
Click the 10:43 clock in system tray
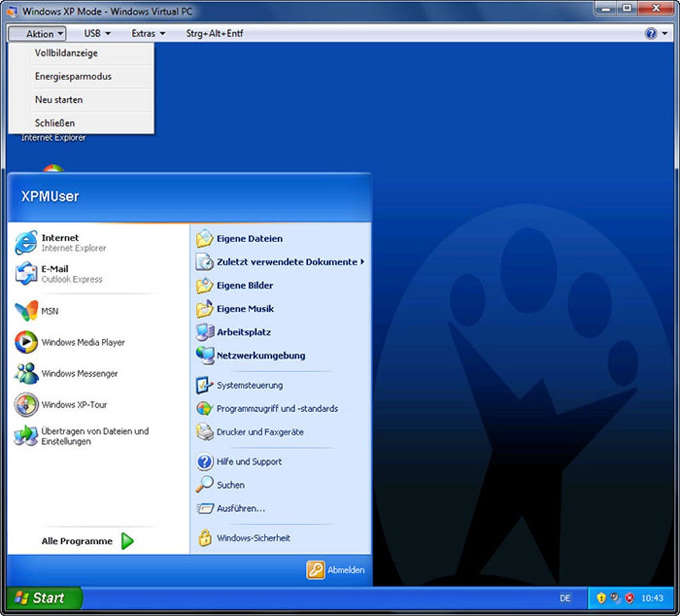click(x=652, y=599)
